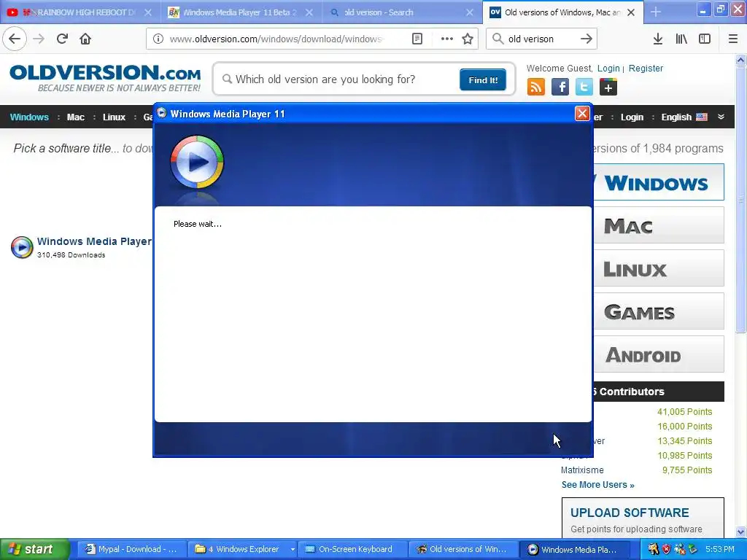Select the WINDOWS category button
The image size is (747, 560).
pyautogui.click(x=659, y=182)
